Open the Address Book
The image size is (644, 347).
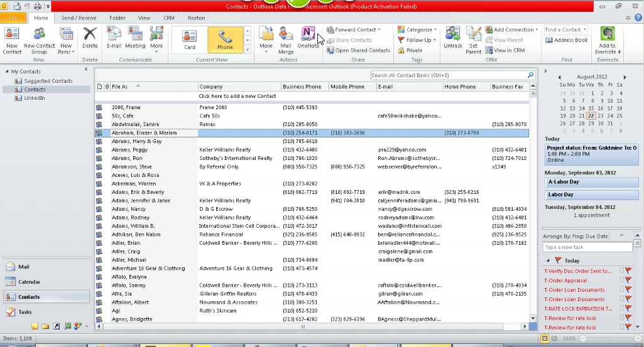[567, 40]
